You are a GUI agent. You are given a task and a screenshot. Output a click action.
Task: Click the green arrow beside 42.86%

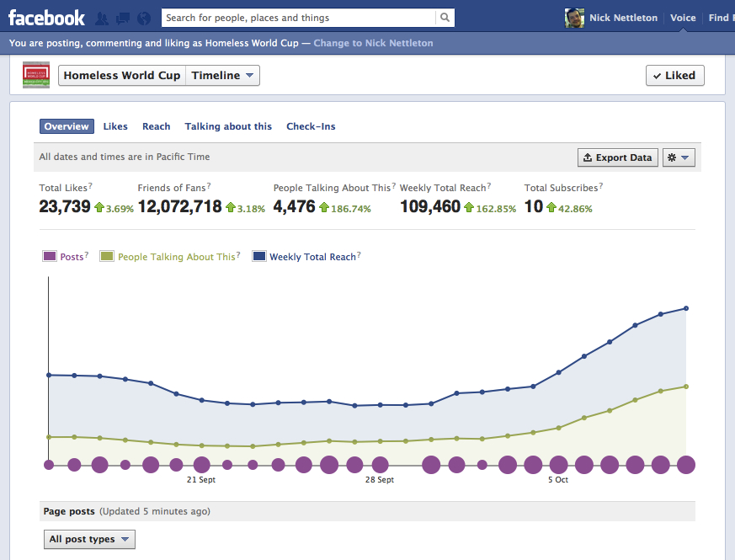pyautogui.click(x=551, y=207)
